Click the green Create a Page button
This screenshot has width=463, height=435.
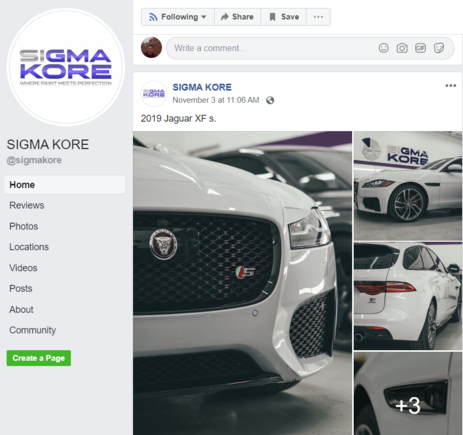[x=39, y=358]
